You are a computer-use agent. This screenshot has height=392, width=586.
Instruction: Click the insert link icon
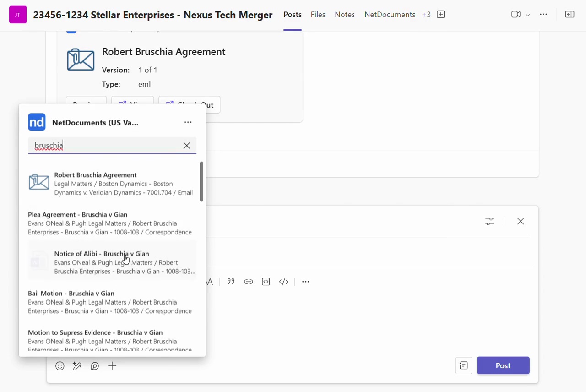click(x=249, y=282)
